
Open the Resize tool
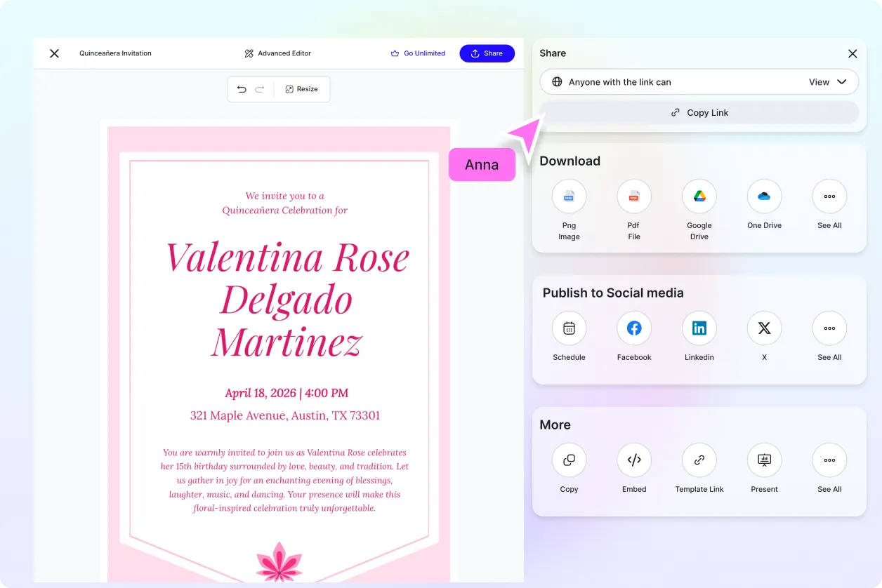tap(302, 89)
